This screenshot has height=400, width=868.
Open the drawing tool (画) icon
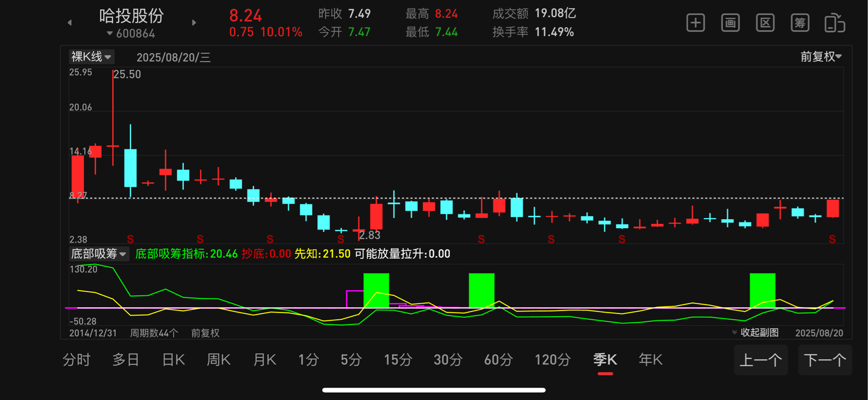(730, 23)
